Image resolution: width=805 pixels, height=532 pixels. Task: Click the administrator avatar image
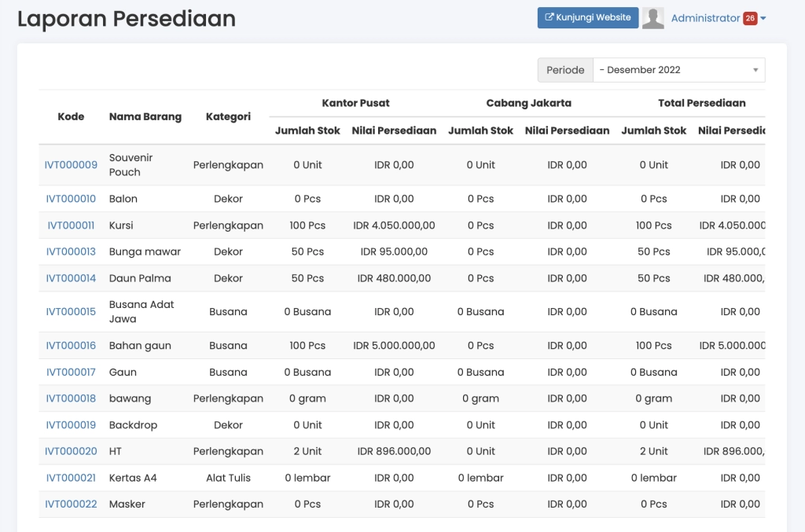point(653,18)
